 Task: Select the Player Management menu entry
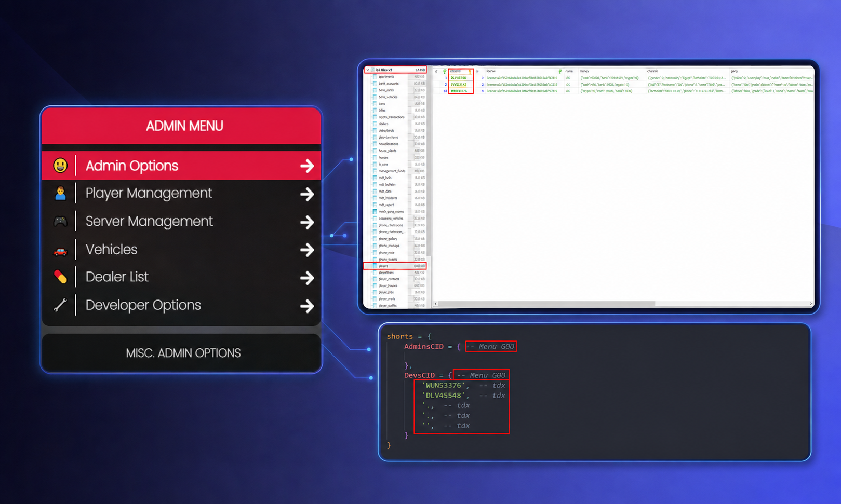(x=181, y=194)
